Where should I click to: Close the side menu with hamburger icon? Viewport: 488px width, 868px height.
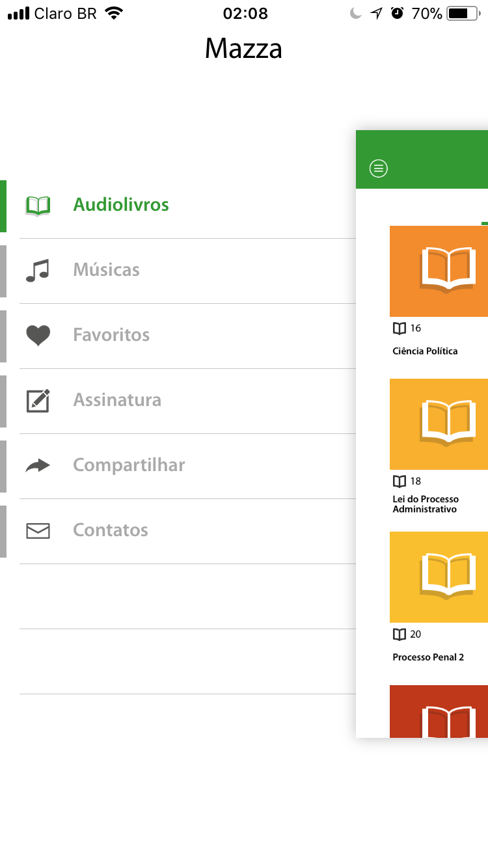click(378, 169)
